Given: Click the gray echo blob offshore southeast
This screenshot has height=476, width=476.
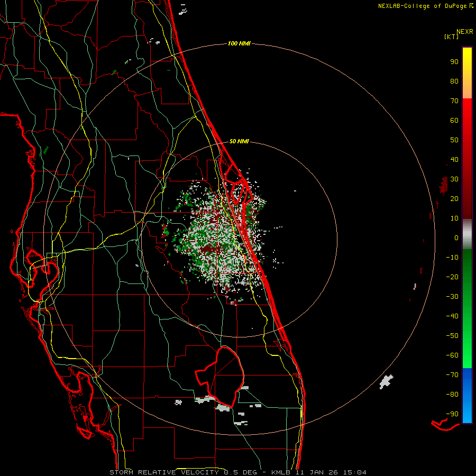Looking at the screenshot, I should [386, 381].
